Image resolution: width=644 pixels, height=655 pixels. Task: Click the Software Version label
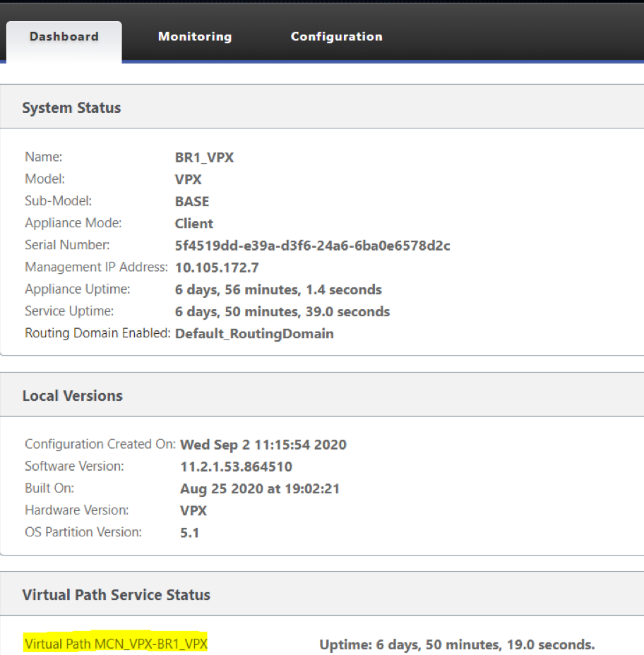[74, 466]
